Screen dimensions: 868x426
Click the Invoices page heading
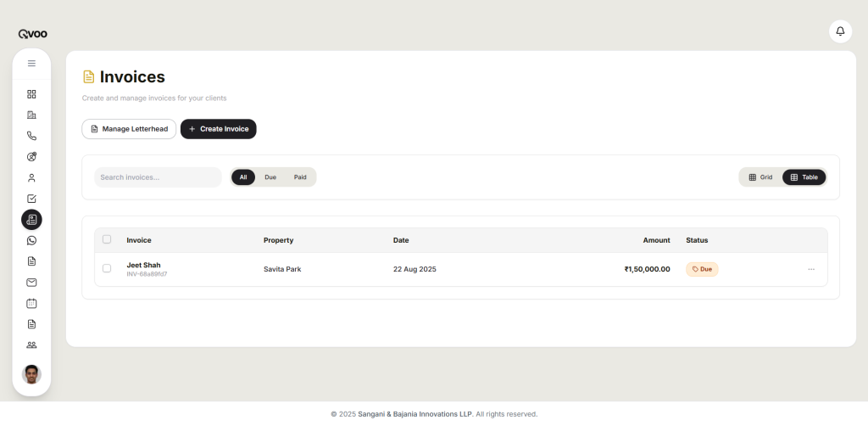[132, 77]
